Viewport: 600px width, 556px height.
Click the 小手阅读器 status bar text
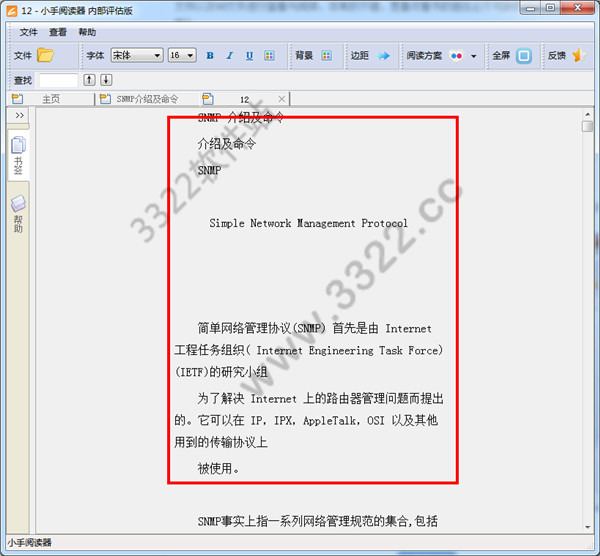(x=29, y=543)
